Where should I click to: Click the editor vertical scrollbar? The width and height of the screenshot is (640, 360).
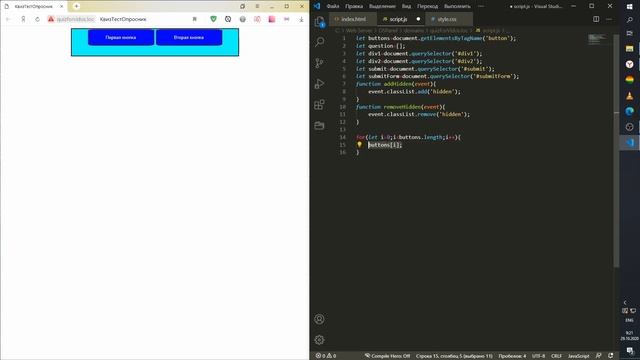click(x=616, y=151)
